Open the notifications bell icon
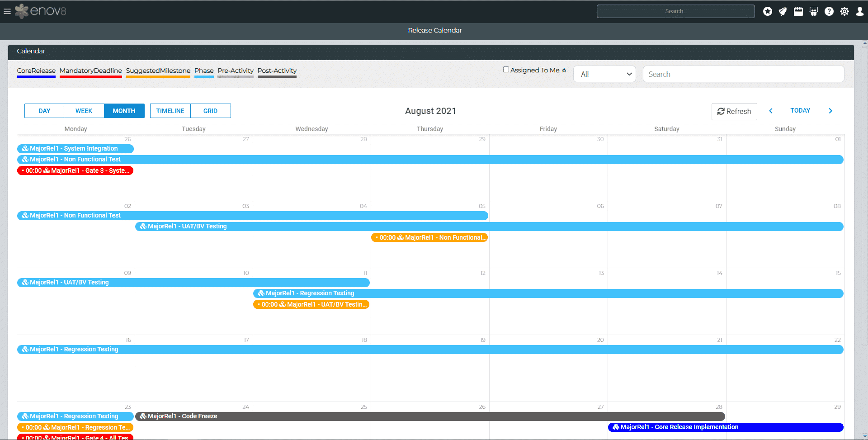This screenshot has height=440, width=868. [x=783, y=11]
